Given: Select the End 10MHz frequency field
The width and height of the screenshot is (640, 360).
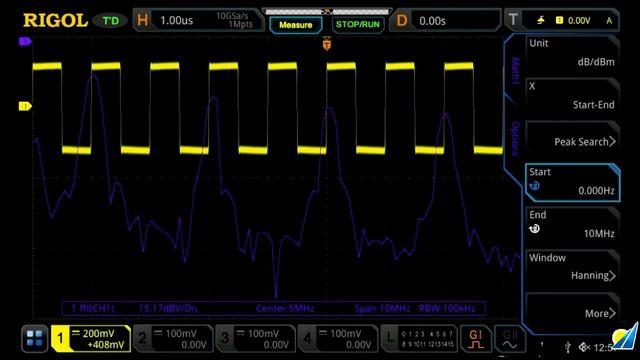Looking at the screenshot, I should (572, 225).
